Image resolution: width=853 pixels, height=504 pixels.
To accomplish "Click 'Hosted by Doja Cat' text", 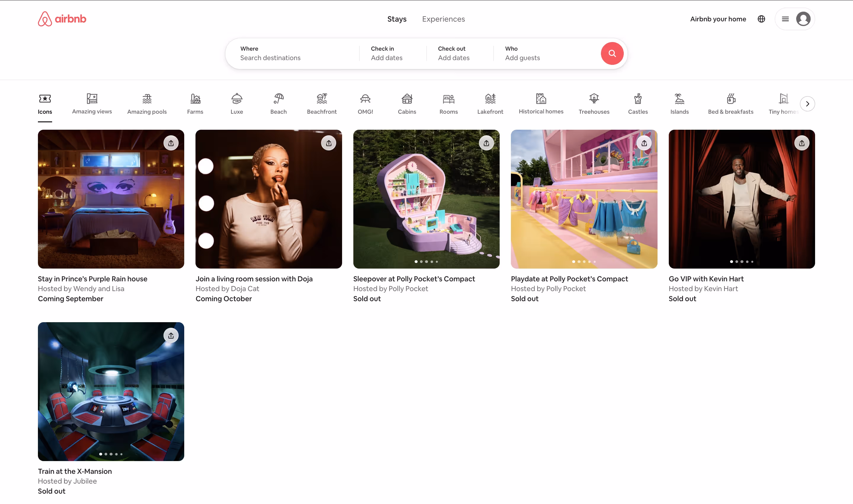I will click(x=227, y=288).
